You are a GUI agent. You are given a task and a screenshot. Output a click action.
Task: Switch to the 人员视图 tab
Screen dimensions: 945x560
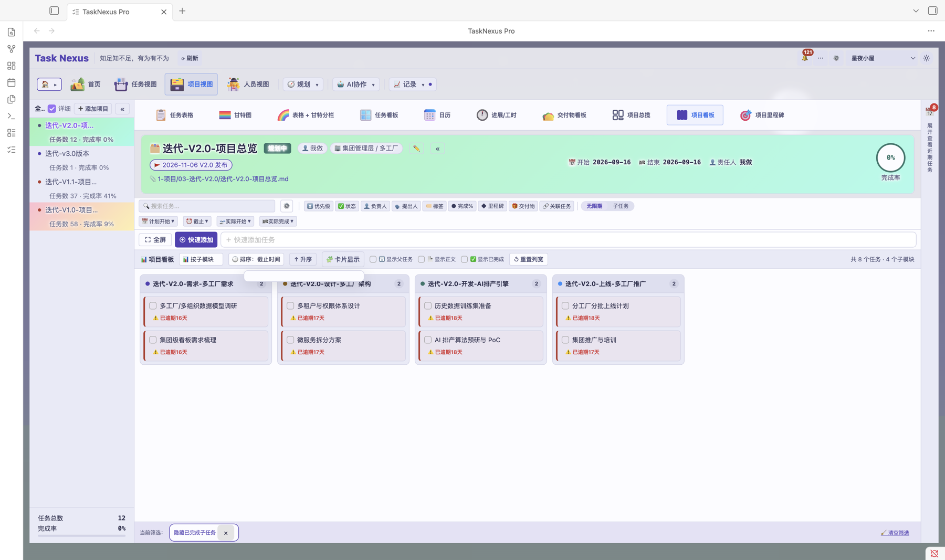coord(248,84)
